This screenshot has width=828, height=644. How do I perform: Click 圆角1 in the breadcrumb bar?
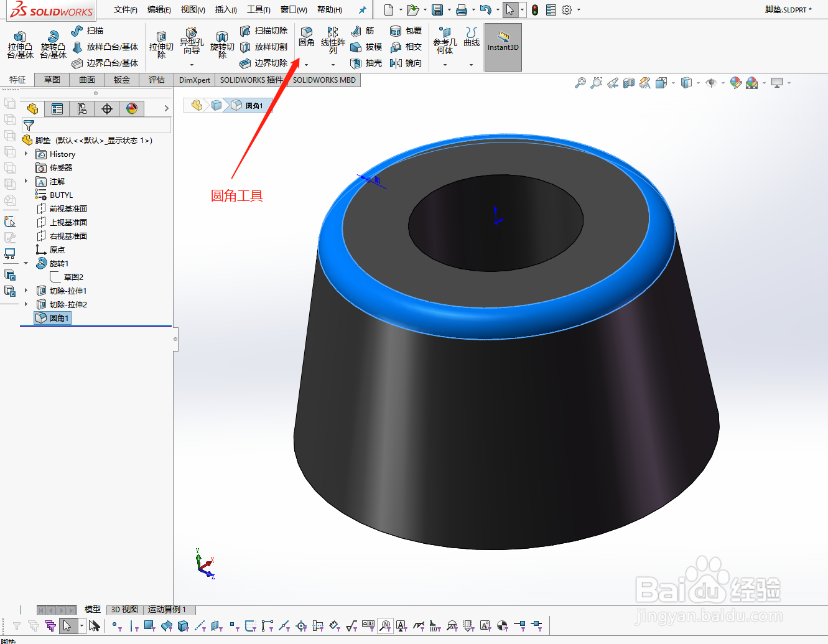249,106
